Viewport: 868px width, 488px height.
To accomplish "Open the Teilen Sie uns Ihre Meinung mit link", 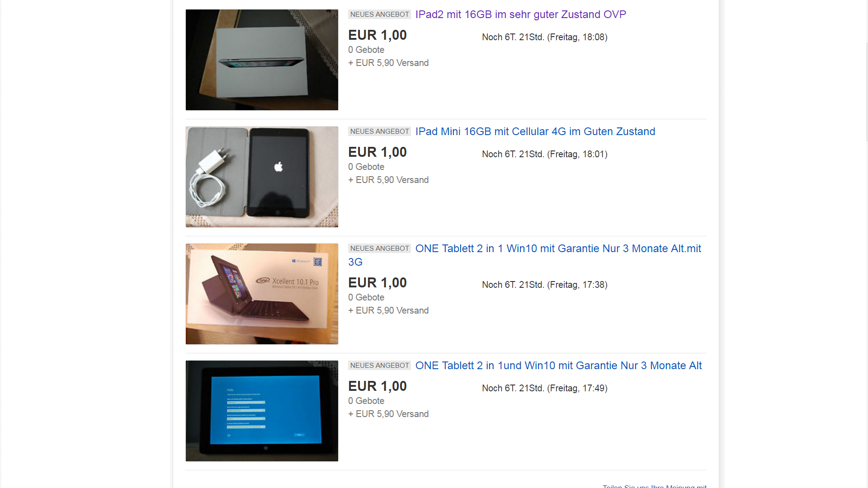I will tap(654, 486).
